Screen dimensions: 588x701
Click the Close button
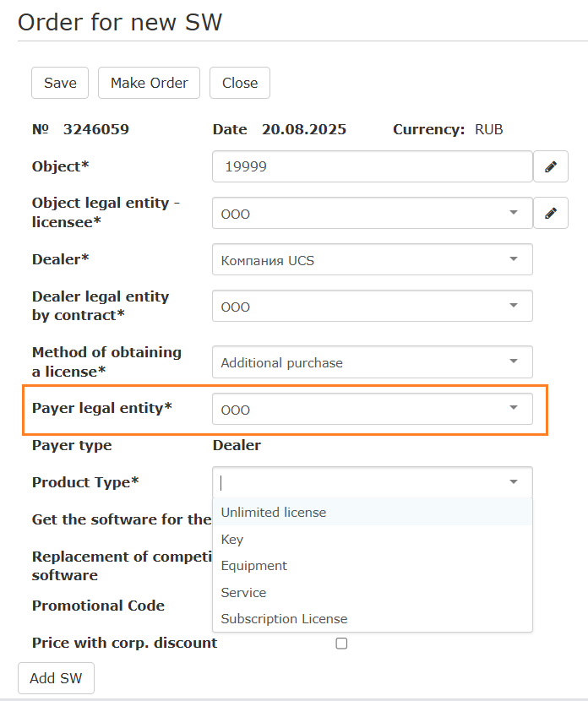(240, 83)
